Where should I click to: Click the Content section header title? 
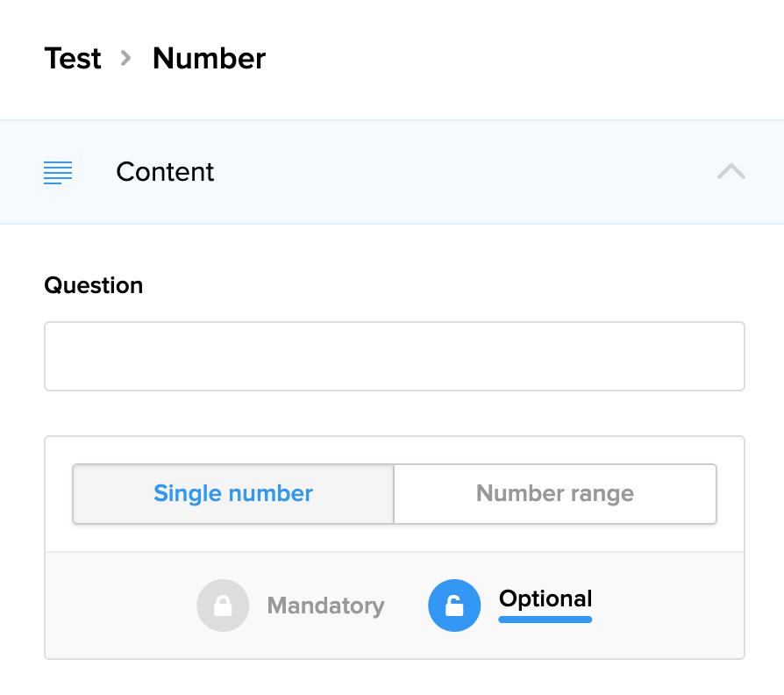pyautogui.click(x=165, y=172)
